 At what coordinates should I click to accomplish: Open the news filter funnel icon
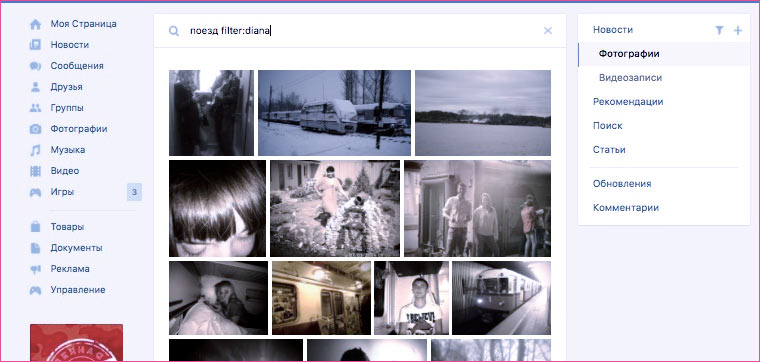(x=719, y=31)
